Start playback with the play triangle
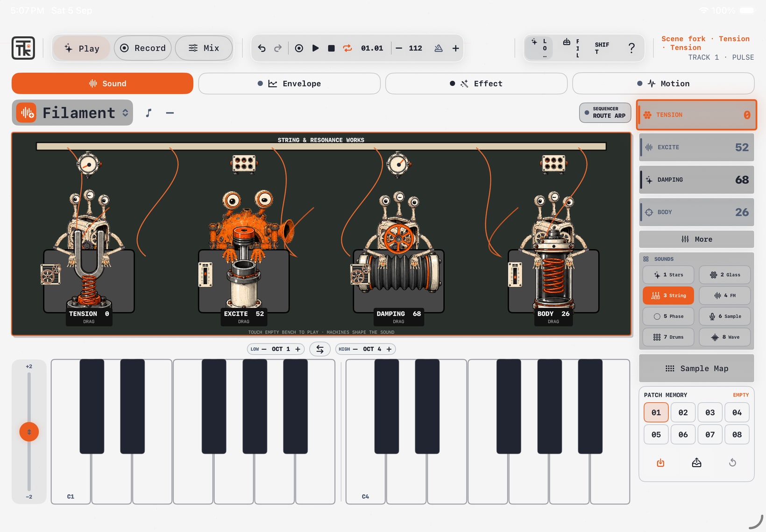Viewport: 766px width, 532px height. coord(315,48)
